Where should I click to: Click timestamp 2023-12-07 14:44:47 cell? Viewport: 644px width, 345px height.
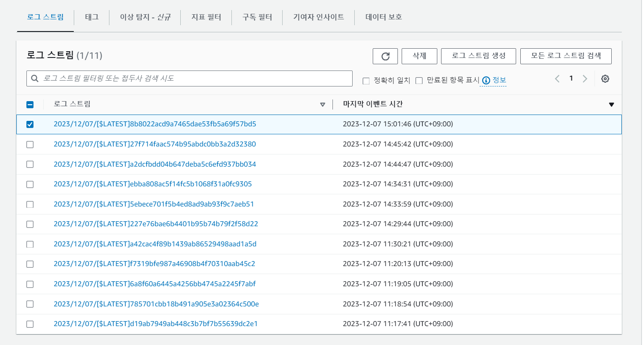[398, 164]
